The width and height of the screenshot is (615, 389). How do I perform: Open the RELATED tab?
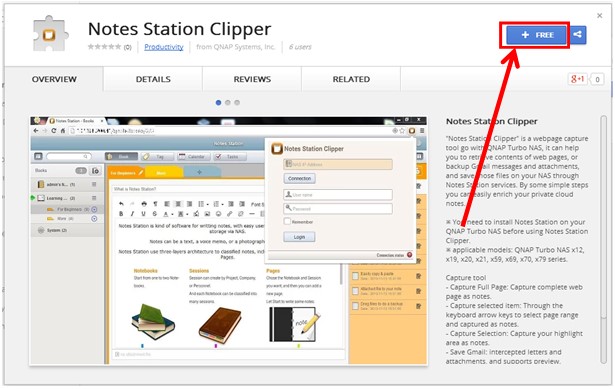point(351,79)
